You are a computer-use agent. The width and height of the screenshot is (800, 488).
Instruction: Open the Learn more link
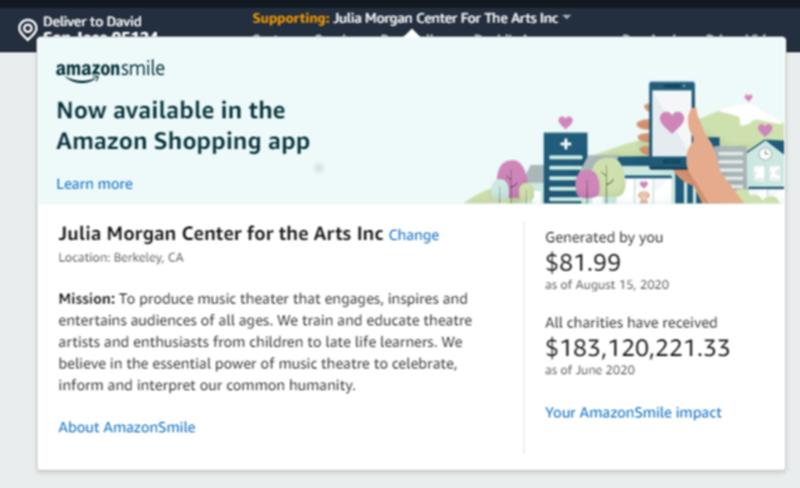click(x=94, y=184)
